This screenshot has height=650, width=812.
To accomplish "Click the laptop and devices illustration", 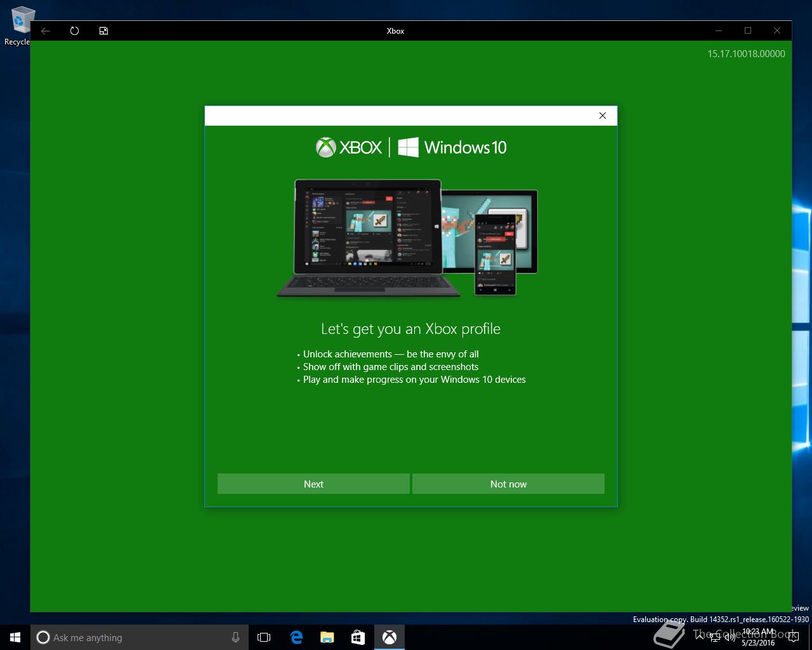I will click(407, 238).
